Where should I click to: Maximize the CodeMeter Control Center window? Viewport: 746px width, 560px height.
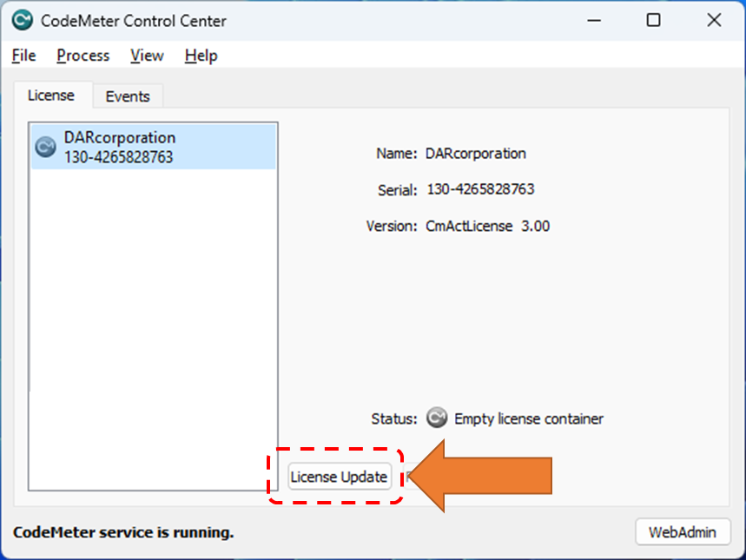click(x=653, y=21)
